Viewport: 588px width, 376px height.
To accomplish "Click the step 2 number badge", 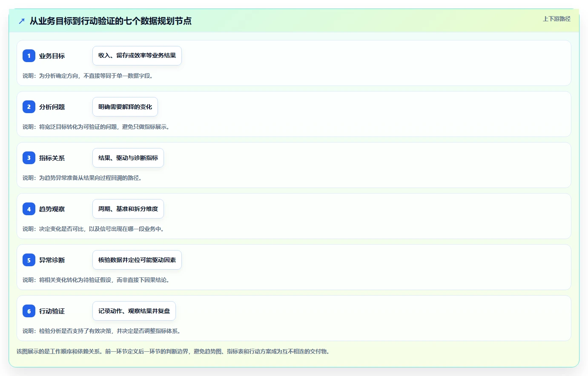I will (29, 107).
